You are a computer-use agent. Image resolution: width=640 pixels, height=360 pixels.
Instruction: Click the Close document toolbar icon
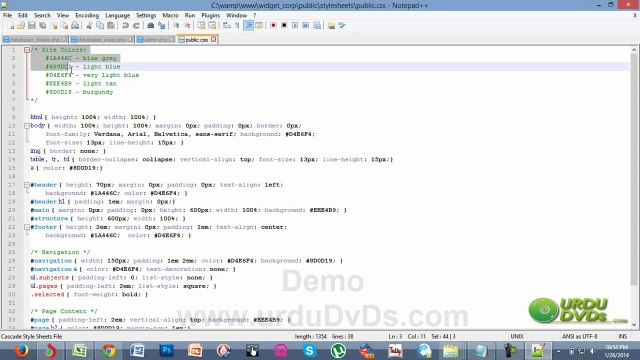tap(54, 26)
